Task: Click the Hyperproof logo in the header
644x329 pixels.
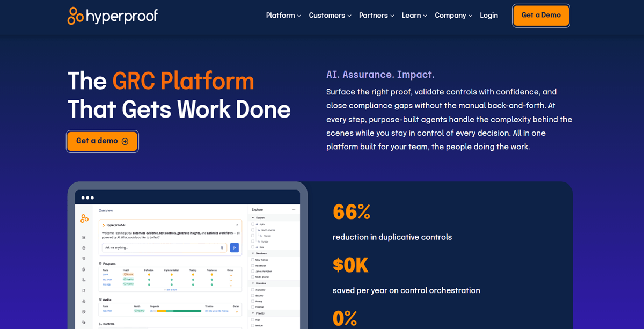Action: (x=113, y=16)
